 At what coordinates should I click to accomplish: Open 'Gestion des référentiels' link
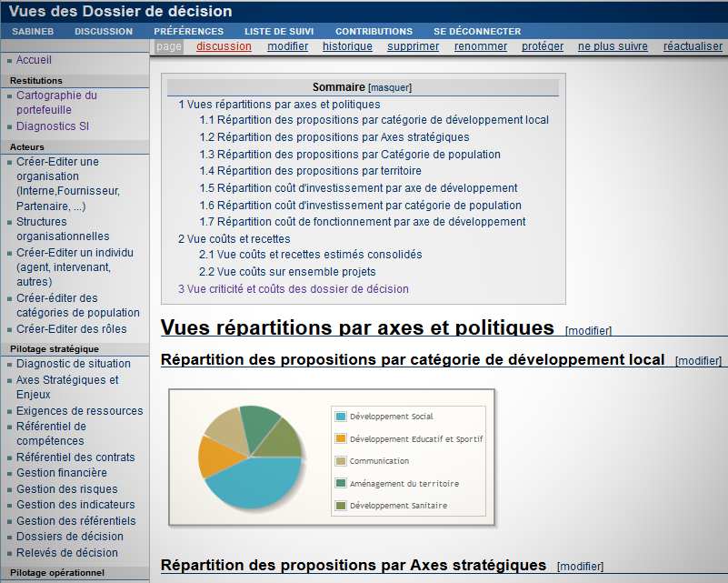point(76,521)
